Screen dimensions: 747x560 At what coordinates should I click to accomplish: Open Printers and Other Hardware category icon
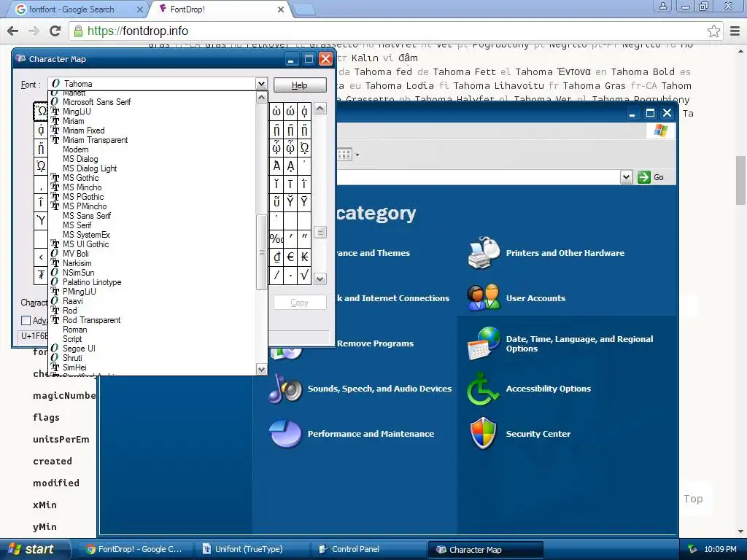(484, 252)
